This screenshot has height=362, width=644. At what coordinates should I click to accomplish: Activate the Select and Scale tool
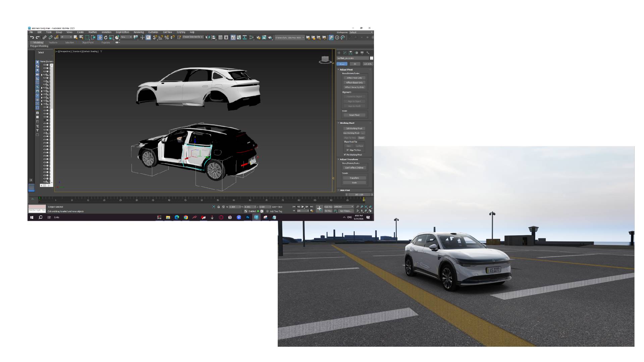pyautogui.click(x=111, y=37)
